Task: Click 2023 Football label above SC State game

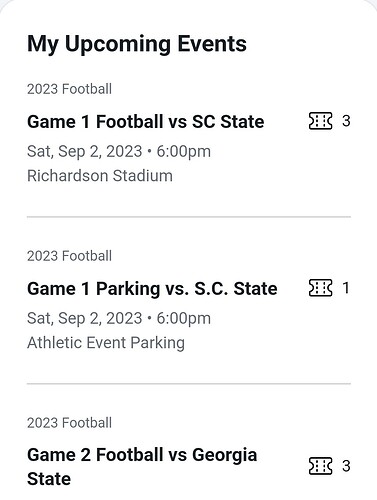Action: [69, 89]
